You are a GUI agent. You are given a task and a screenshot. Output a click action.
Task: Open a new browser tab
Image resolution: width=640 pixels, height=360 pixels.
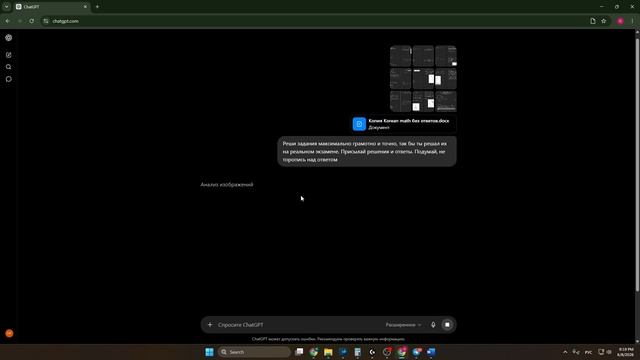coord(97,7)
